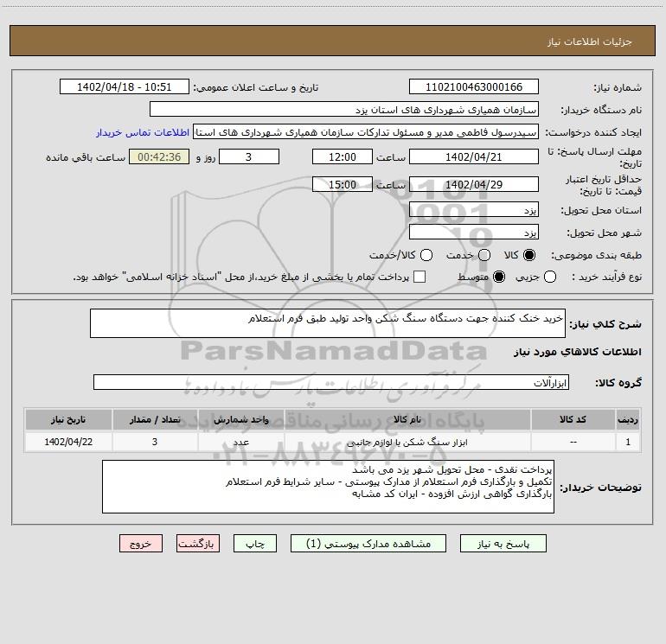Click the remaining days field showing 3
Viewport: 666px width, 644px height.
coord(249,156)
